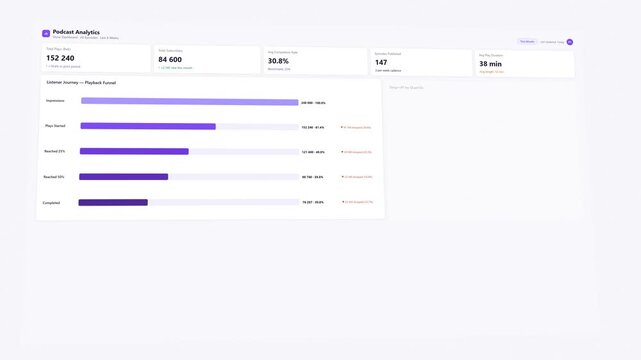Click the 147 episodes published value
The height and width of the screenshot is (360, 641).
coord(381,63)
